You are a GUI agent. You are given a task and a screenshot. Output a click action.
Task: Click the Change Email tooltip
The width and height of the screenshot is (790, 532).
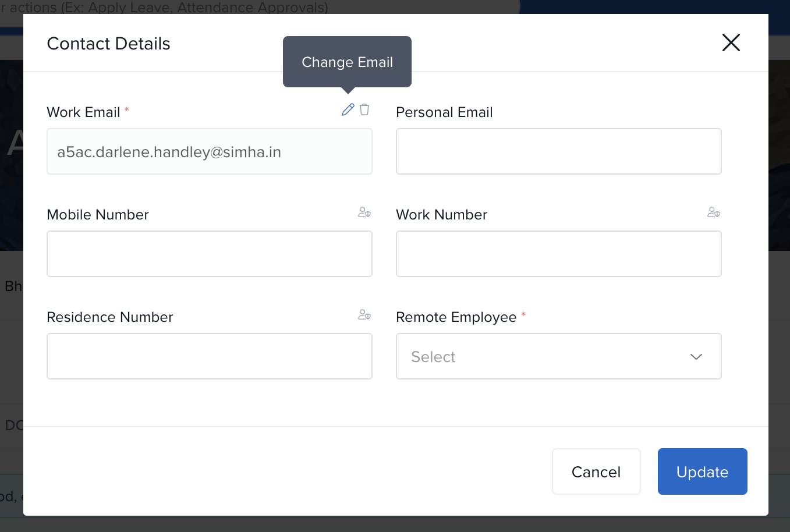(x=347, y=62)
